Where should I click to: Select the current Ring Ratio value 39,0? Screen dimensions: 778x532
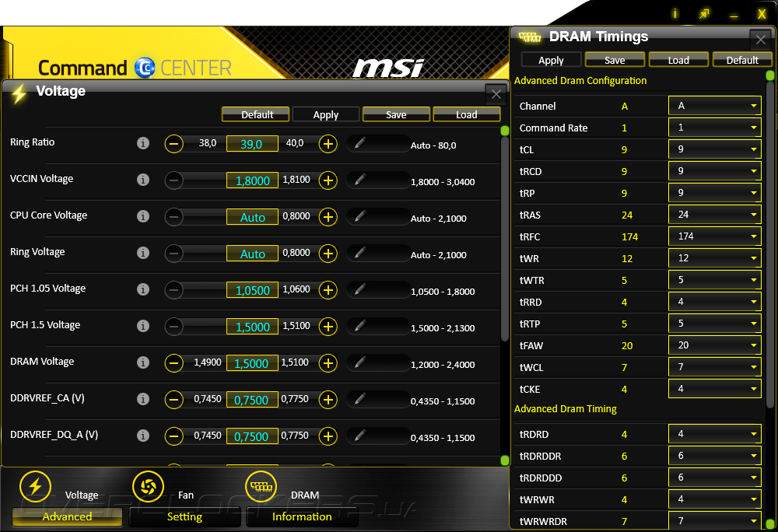(x=251, y=145)
